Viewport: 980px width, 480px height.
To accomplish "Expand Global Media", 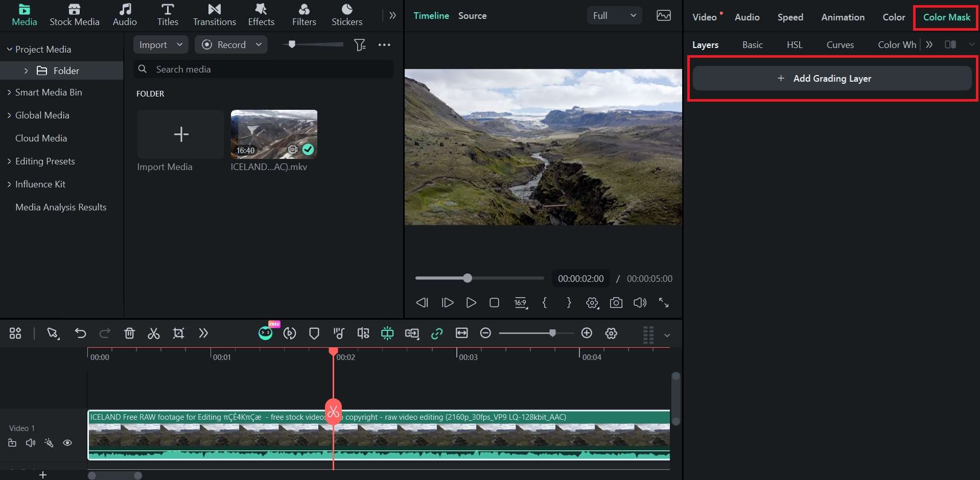I will (x=9, y=115).
